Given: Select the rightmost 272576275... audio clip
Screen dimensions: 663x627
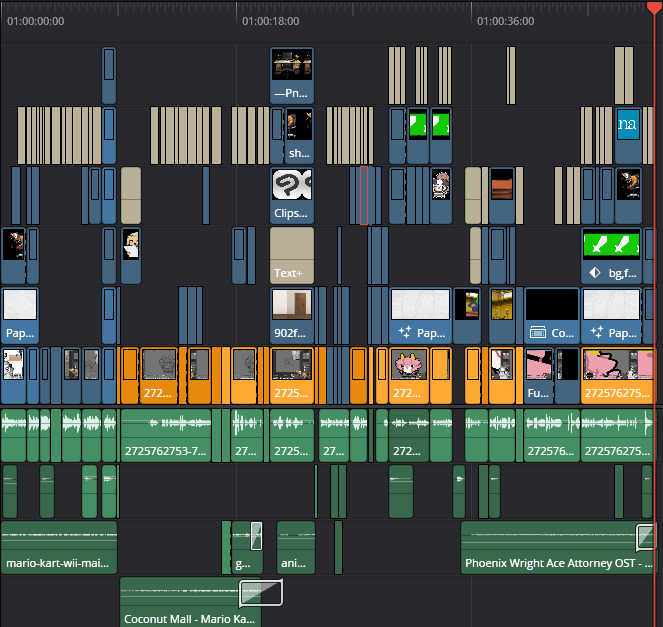Looking at the screenshot, I should pos(617,435).
